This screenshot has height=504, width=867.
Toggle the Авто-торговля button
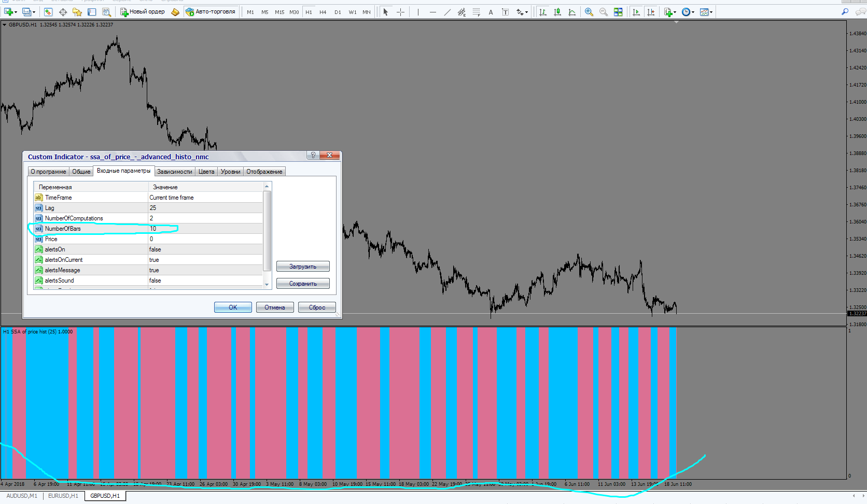click(x=211, y=12)
